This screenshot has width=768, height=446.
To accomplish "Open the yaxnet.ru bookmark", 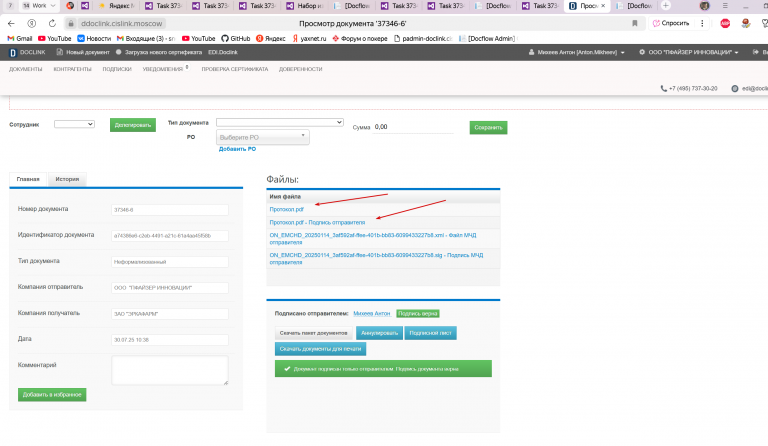I will coord(309,39).
